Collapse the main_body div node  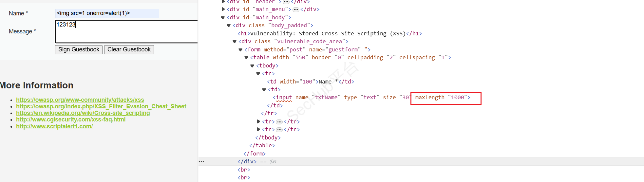223,18
